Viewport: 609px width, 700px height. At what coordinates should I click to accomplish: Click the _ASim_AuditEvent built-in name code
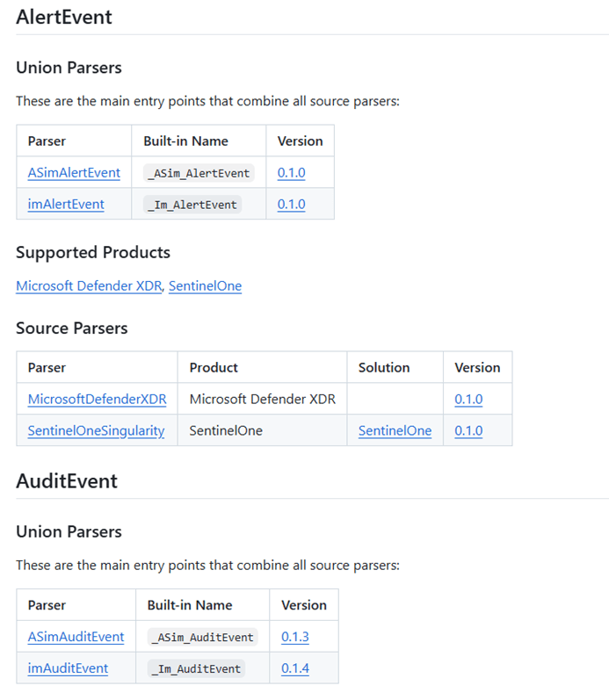pyautogui.click(x=202, y=638)
